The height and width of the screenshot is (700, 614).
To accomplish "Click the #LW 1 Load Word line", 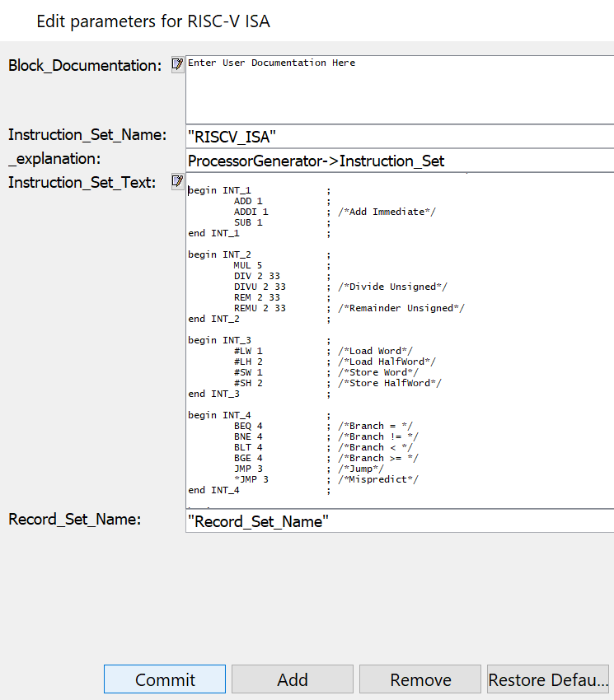I will click(x=247, y=351).
